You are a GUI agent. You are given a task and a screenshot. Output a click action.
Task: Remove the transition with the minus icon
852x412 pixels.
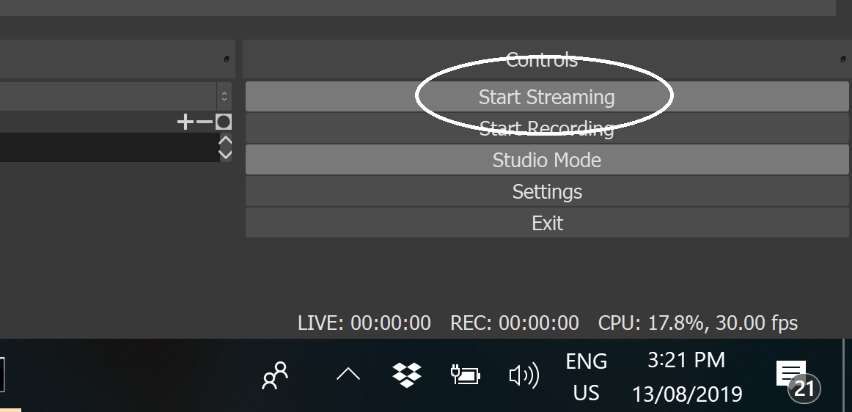(204, 122)
